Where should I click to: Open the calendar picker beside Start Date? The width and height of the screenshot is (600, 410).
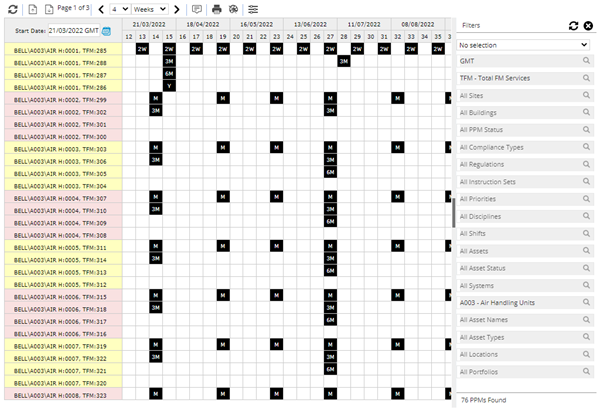(106, 31)
